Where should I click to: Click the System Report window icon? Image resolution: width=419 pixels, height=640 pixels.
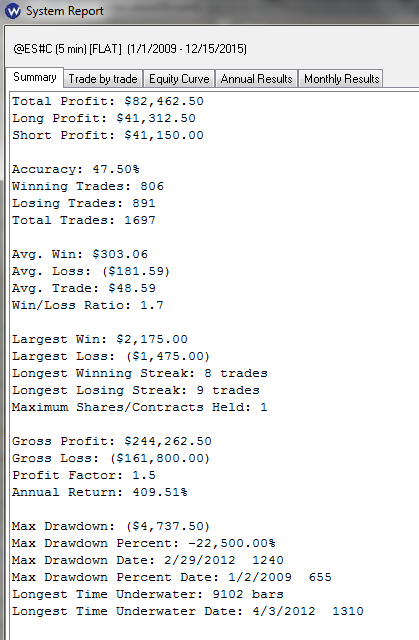(x=13, y=11)
